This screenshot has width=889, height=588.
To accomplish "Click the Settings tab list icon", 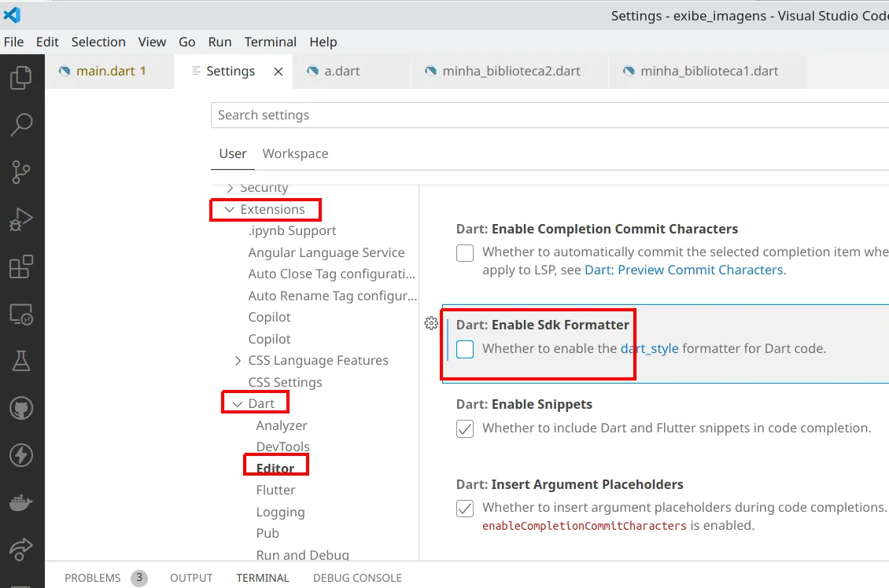I will (x=196, y=71).
